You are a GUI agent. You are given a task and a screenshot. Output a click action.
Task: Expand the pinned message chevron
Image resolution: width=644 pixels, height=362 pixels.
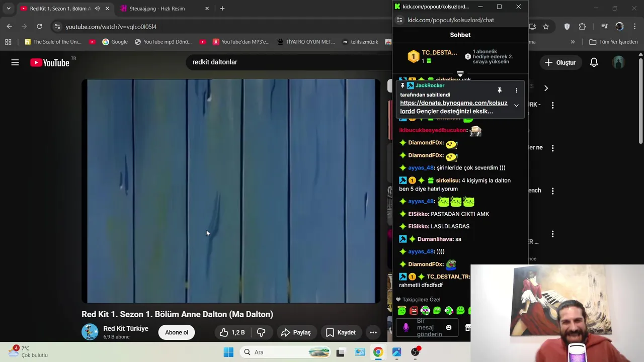pos(516,106)
